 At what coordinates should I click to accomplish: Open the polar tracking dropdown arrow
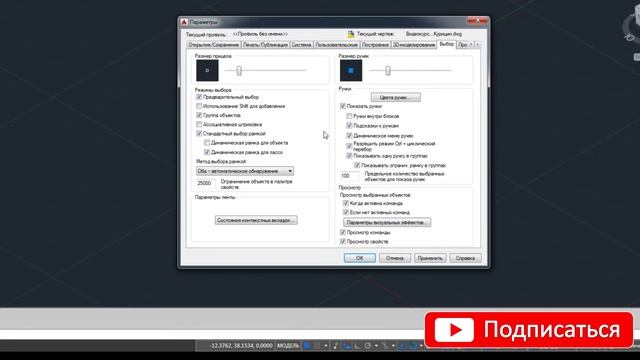pyautogui.click(x=376, y=346)
